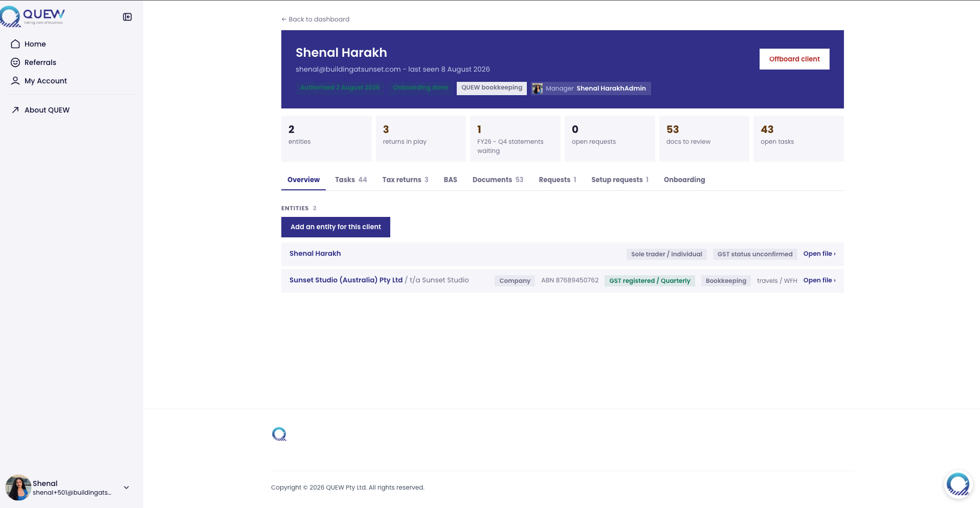Click the Home house icon
This screenshot has width=980, height=508.
(15, 44)
